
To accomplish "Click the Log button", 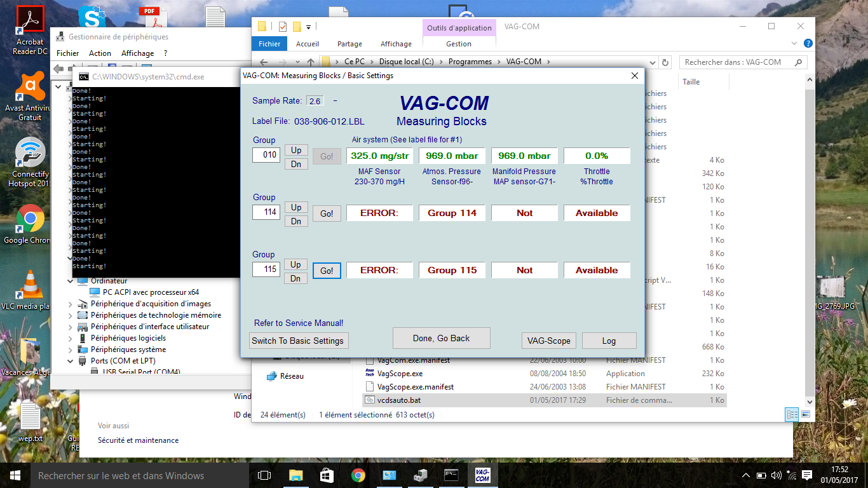I will pyautogui.click(x=609, y=341).
